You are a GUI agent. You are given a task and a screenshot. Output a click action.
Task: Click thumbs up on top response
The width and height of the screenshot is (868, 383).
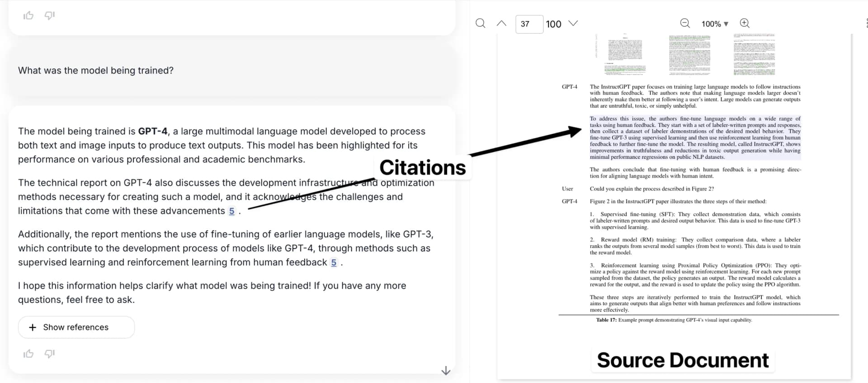[x=28, y=16]
